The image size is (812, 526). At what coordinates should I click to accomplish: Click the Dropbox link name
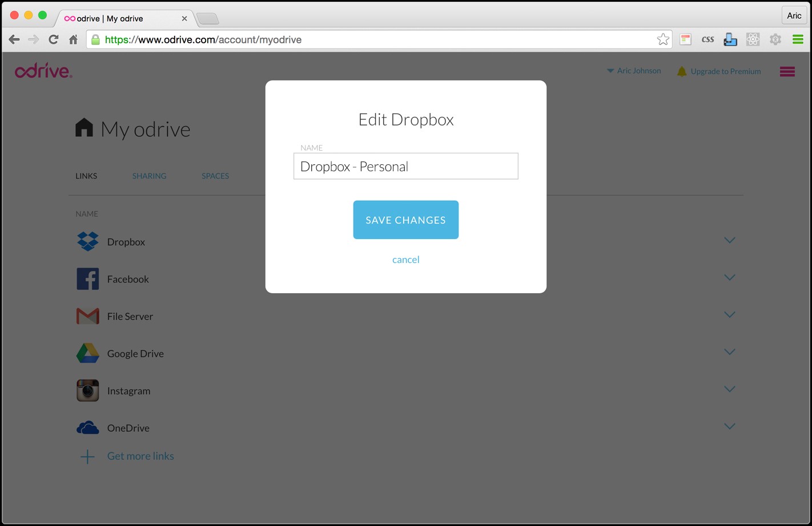click(126, 242)
